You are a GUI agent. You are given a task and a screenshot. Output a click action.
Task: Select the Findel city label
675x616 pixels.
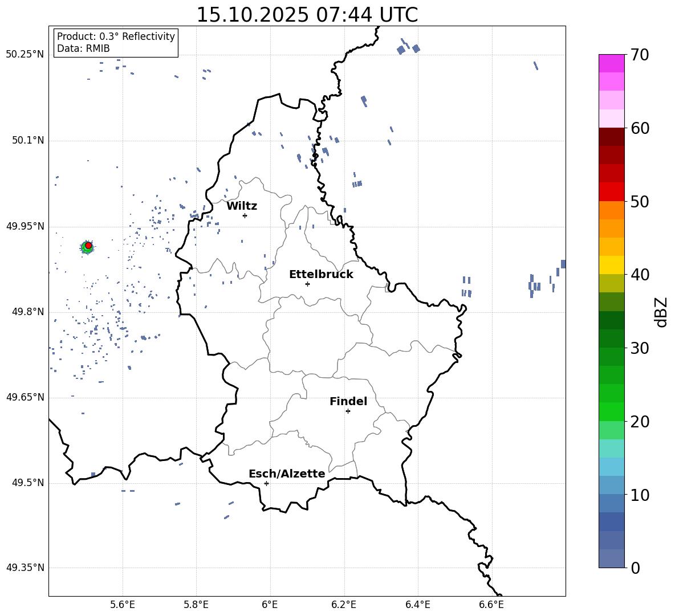348,401
